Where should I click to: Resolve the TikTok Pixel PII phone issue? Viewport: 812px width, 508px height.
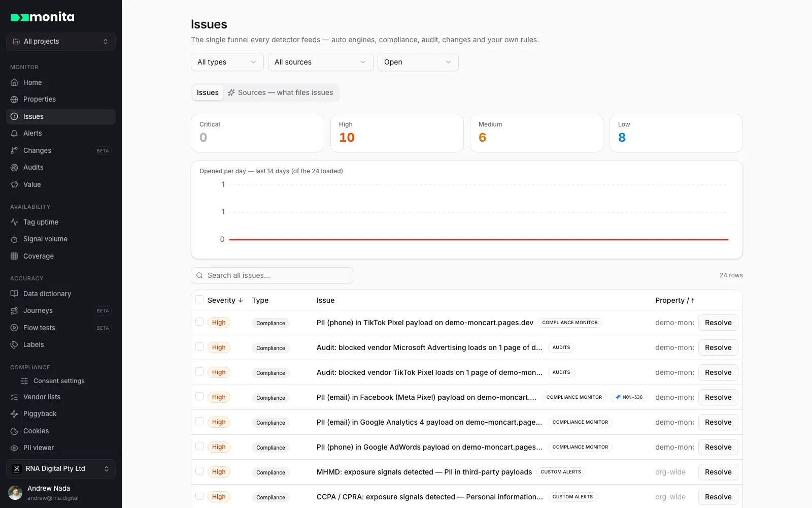tap(718, 323)
